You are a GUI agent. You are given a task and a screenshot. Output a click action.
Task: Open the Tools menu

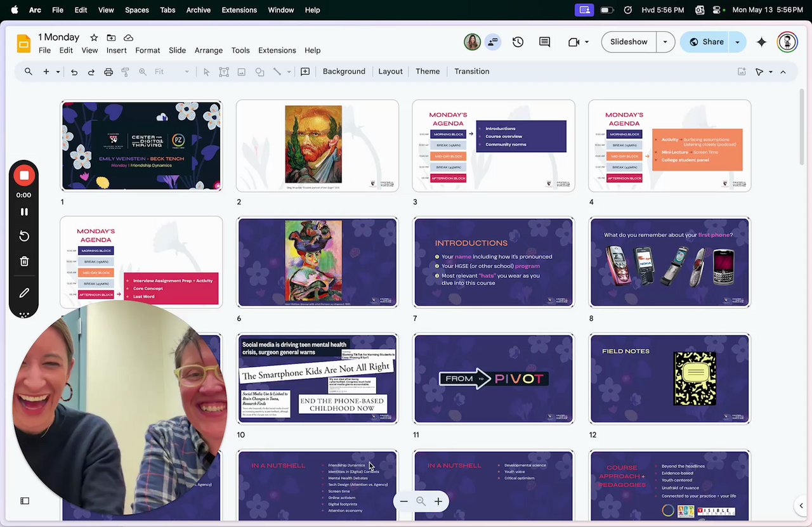(x=240, y=50)
